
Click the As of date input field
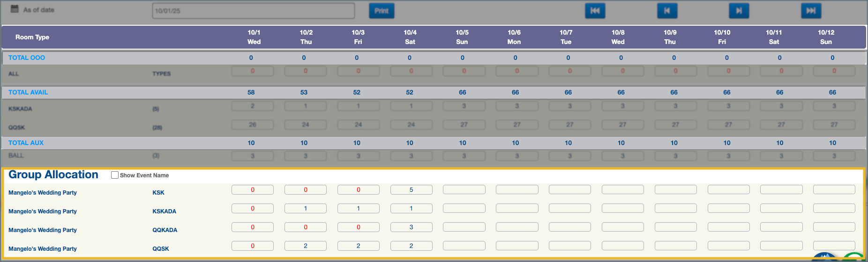[253, 11]
